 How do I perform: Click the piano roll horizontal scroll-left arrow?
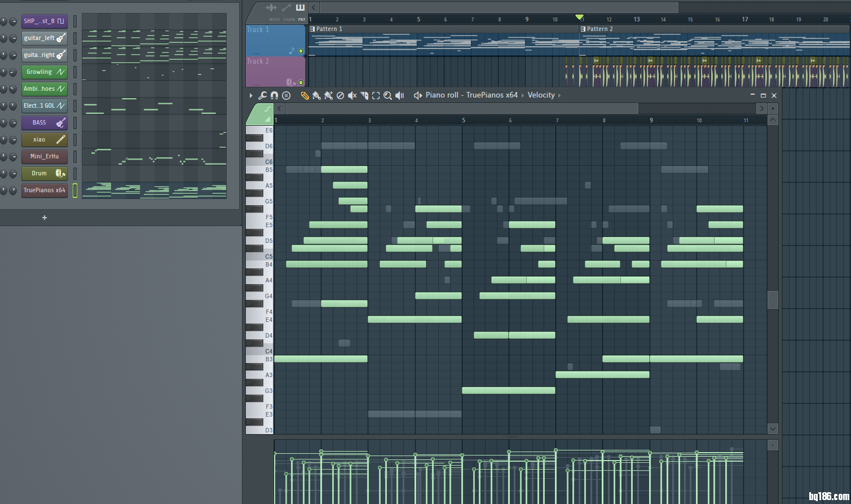(280, 109)
